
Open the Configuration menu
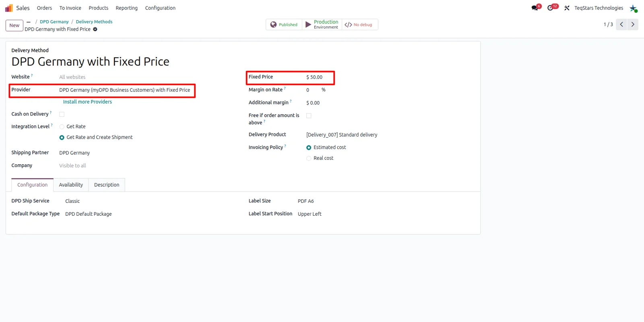(x=160, y=8)
